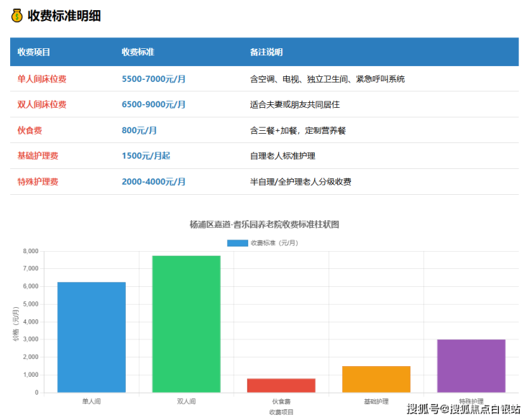The image size is (532, 420).
Task: Click the chart title 杨浦区嘉道·耆乐园养老院收费标准柱状图
Action: pyautogui.click(x=265, y=224)
